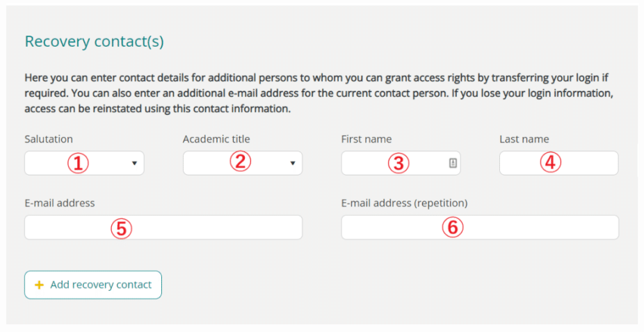Image resolution: width=644 pixels, height=332 pixels.
Task: Click the yellow plus icon on Add recovery contact
Action: pos(39,285)
